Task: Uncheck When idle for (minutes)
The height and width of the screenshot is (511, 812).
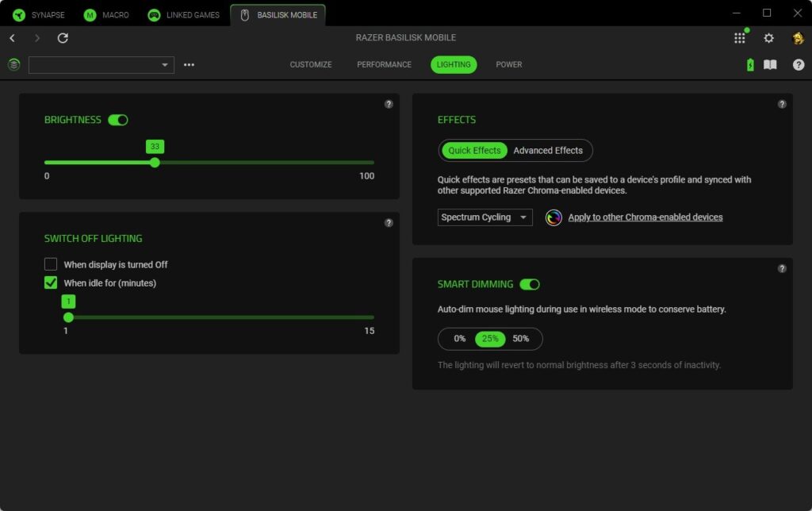Action: pos(51,283)
